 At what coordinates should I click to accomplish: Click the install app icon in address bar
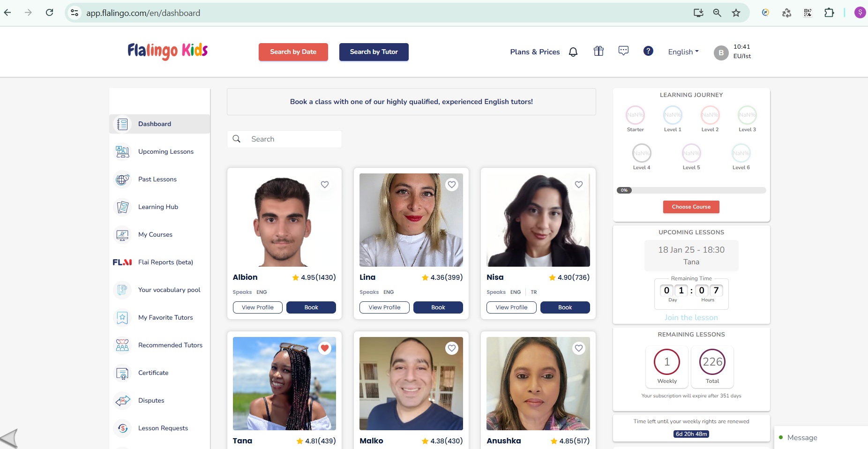(x=698, y=13)
